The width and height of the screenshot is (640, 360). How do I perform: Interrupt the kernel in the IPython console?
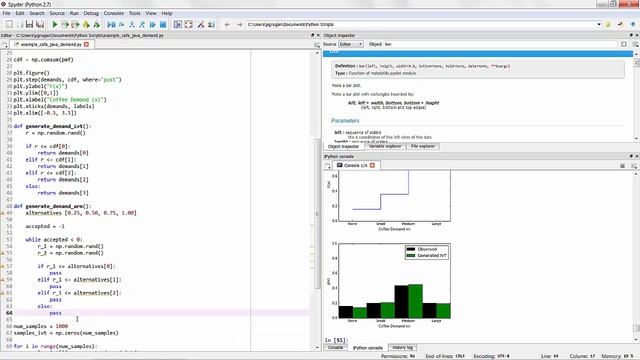(x=622, y=166)
